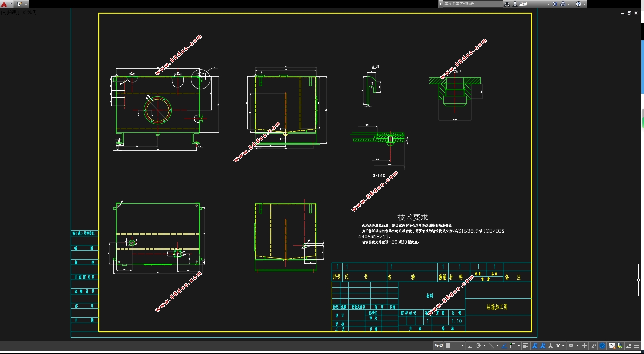Click the 俯视 view control label
Image resolution: width=644 pixels, height=354 pixels.
click(12, 13)
